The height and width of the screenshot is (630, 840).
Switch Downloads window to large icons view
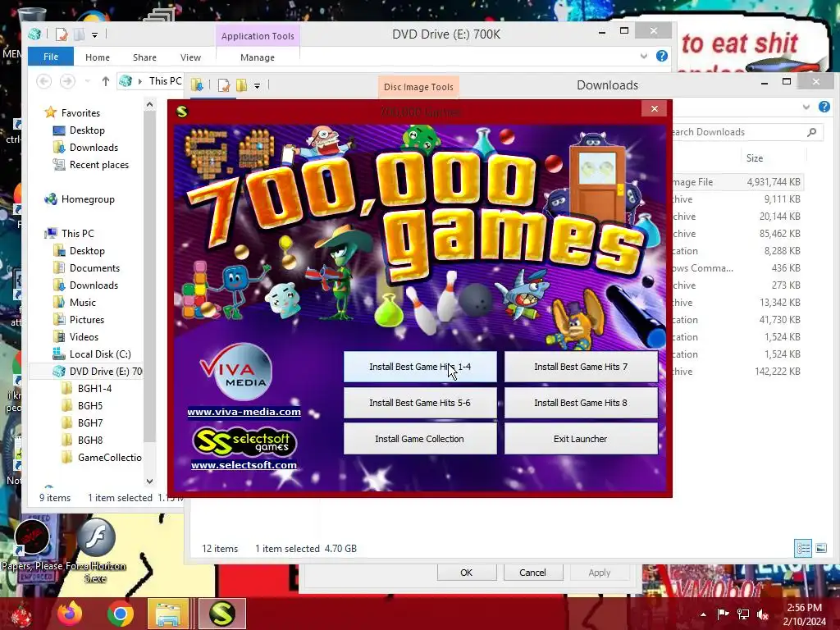click(x=821, y=548)
